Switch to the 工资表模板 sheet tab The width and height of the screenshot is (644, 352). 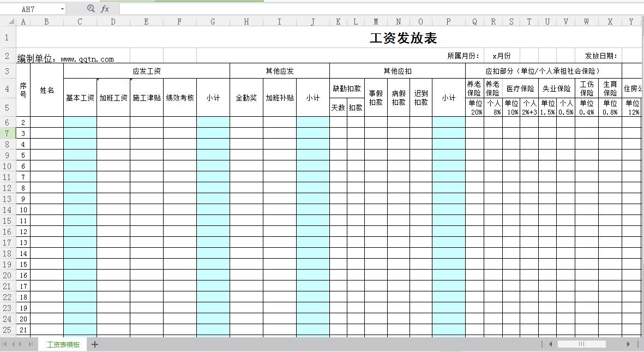[63, 344]
